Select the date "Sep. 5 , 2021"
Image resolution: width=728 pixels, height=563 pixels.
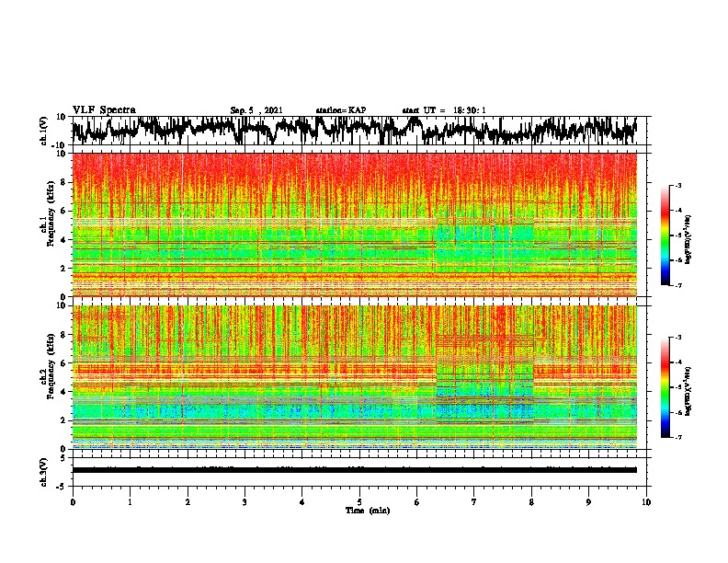[256, 110]
